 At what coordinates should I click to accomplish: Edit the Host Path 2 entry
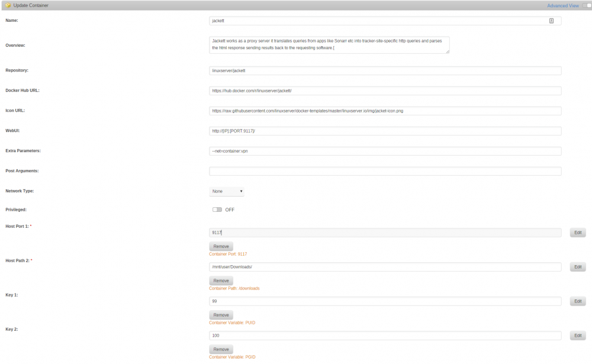click(x=578, y=267)
